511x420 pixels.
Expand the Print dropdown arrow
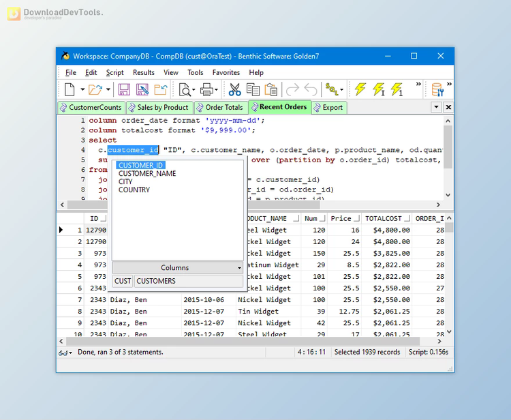coord(216,90)
